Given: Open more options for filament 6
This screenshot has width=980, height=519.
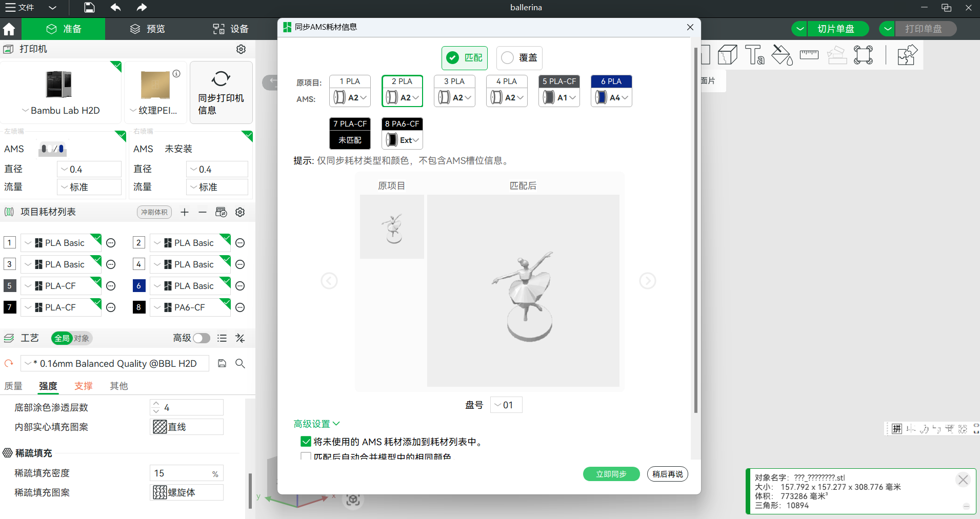Looking at the screenshot, I should 240,286.
